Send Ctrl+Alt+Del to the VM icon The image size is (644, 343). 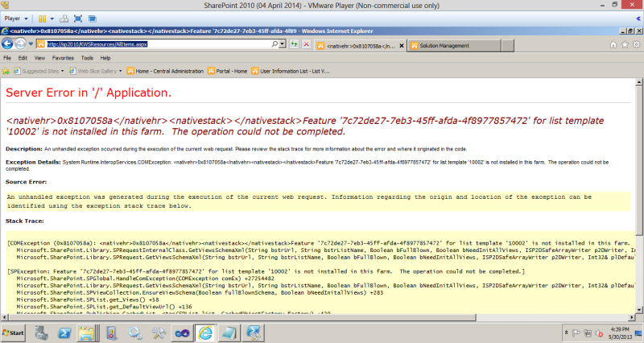pos(64,19)
